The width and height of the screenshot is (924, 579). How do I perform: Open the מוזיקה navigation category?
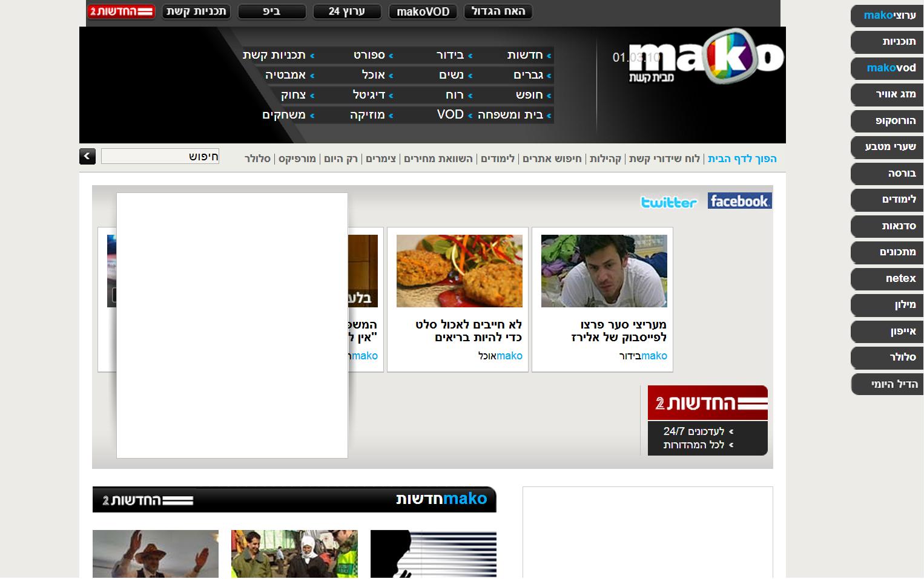367,115
